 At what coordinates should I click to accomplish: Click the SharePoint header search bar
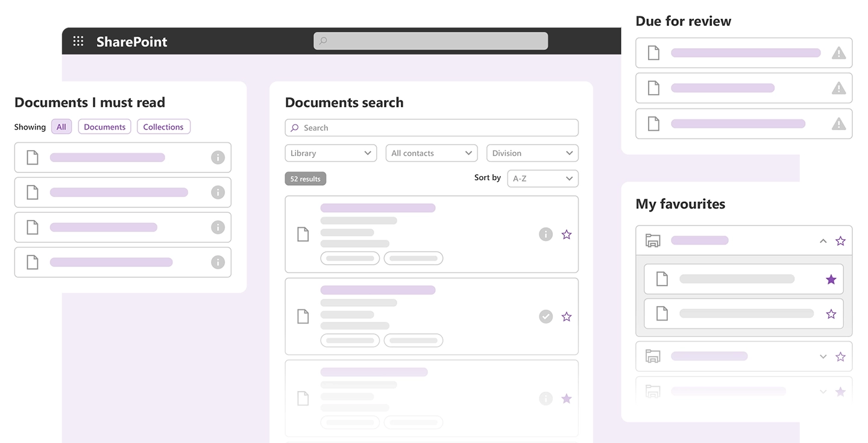point(430,41)
